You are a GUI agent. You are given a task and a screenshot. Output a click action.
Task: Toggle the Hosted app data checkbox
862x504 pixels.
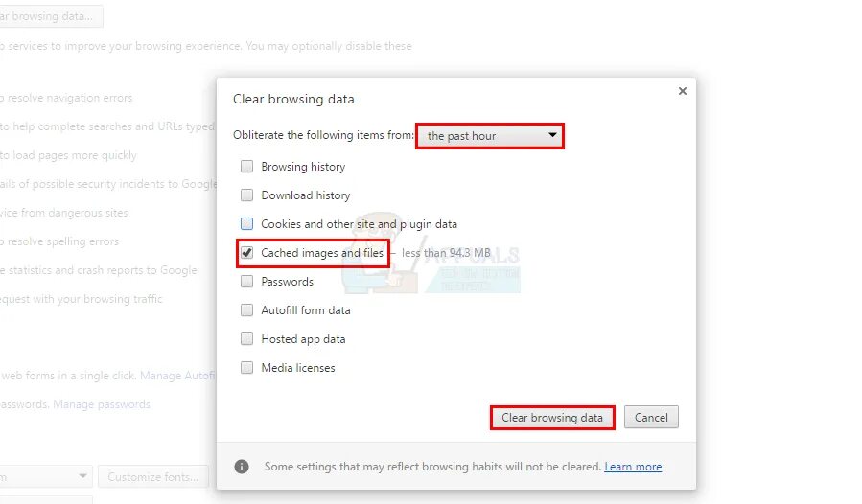tap(246, 339)
